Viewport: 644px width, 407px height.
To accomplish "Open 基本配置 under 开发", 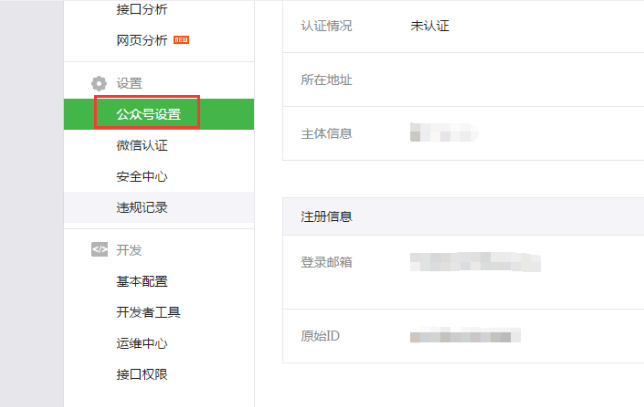I will 142,281.
